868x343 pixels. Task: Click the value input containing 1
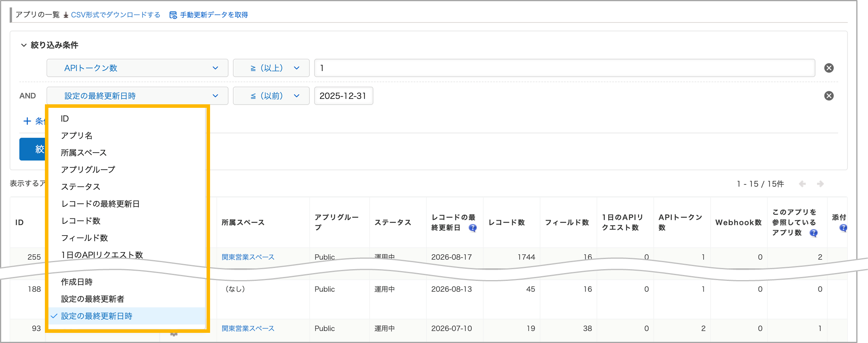click(x=565, y=68)
